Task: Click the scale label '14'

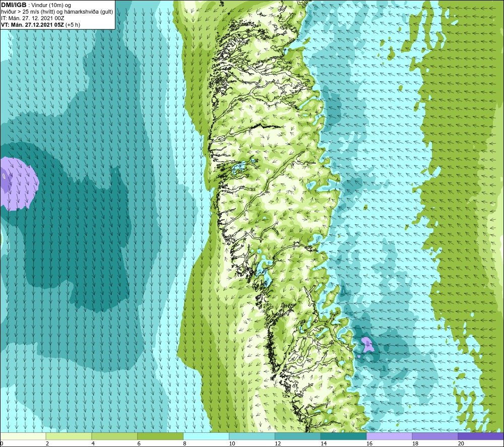Action: [x=324, y=443]
